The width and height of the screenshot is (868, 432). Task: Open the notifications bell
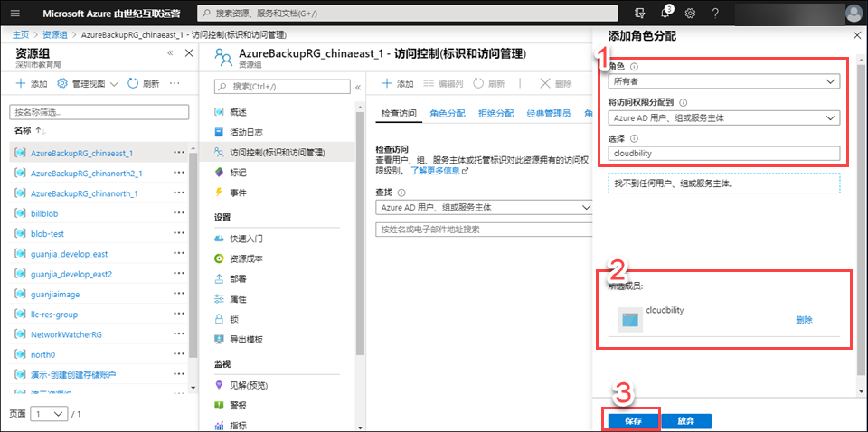point(665,14)
